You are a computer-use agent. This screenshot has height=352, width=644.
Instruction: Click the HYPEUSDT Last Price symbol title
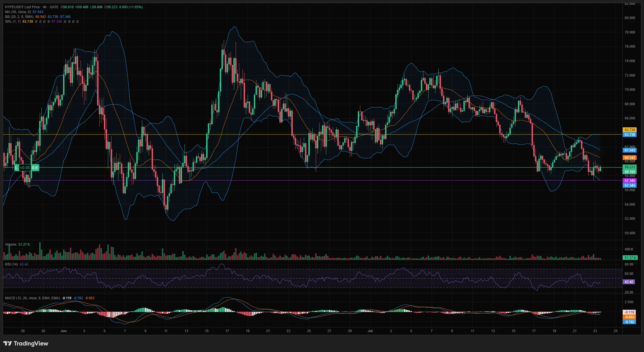pos(22,7)
